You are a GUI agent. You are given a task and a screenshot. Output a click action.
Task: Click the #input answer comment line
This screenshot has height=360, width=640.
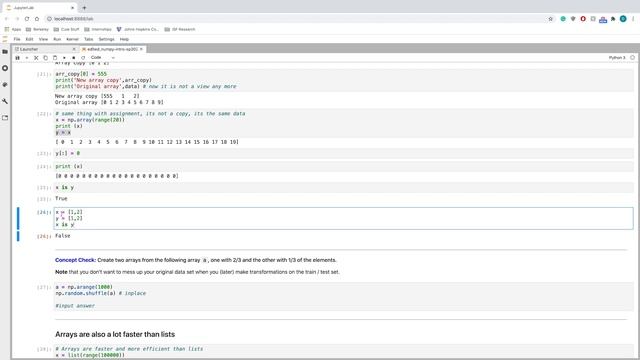(x=75, y=306)
